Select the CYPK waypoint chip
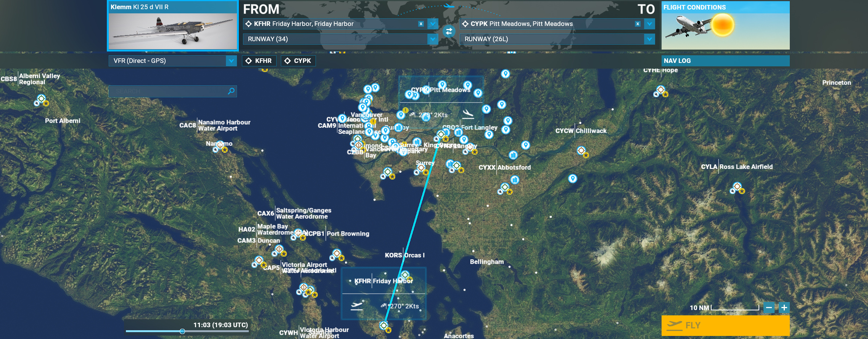Viewport: 868px width, 339px height. 298,61
